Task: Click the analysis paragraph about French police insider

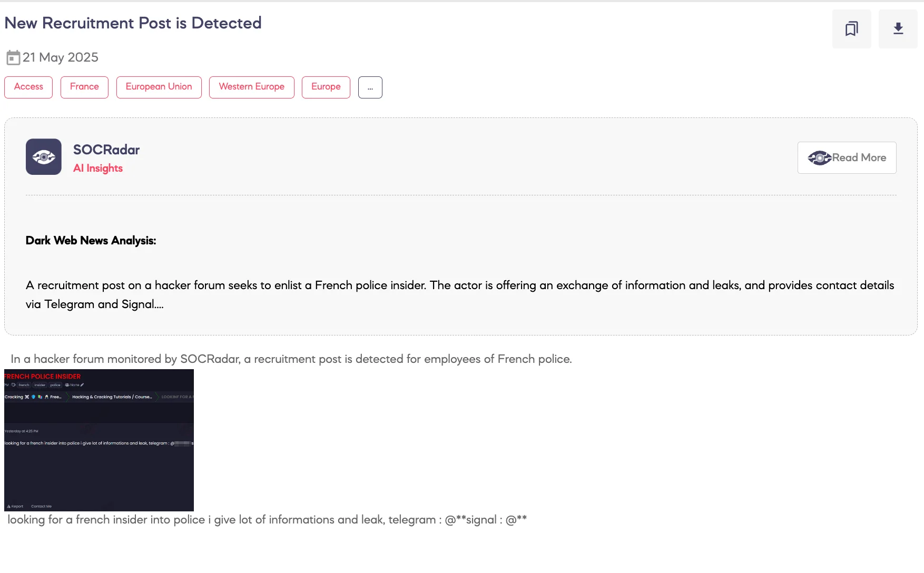Action: coord(460,294)
